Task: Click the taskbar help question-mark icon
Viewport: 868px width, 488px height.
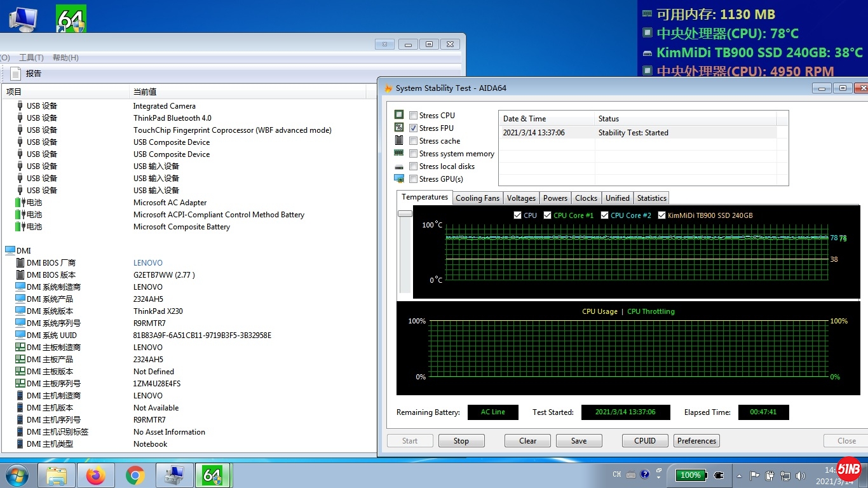Action: click(645, 475)
